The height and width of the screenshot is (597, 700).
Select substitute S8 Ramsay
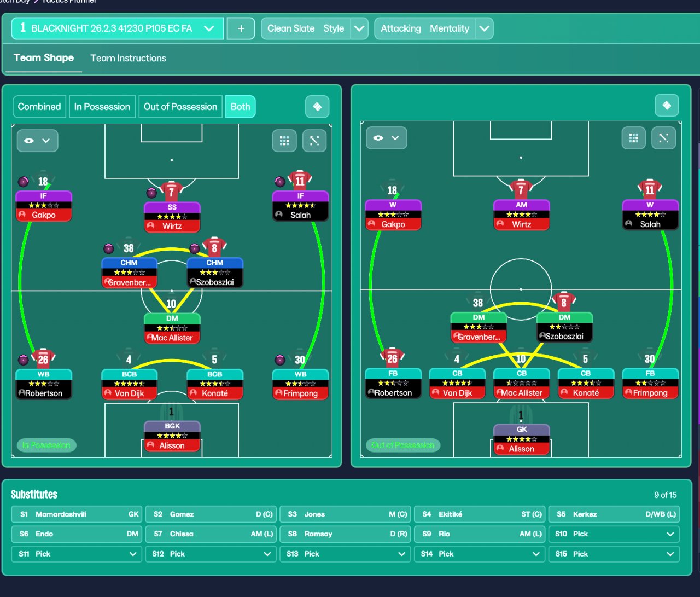(x=346, y=534)
